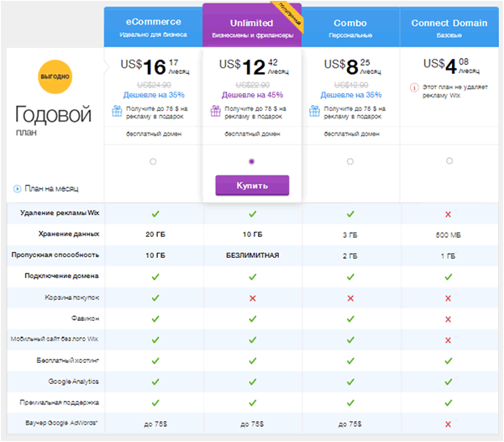
Task: Click red X for Корзина покупок, Unlimited
Action: 253,298
